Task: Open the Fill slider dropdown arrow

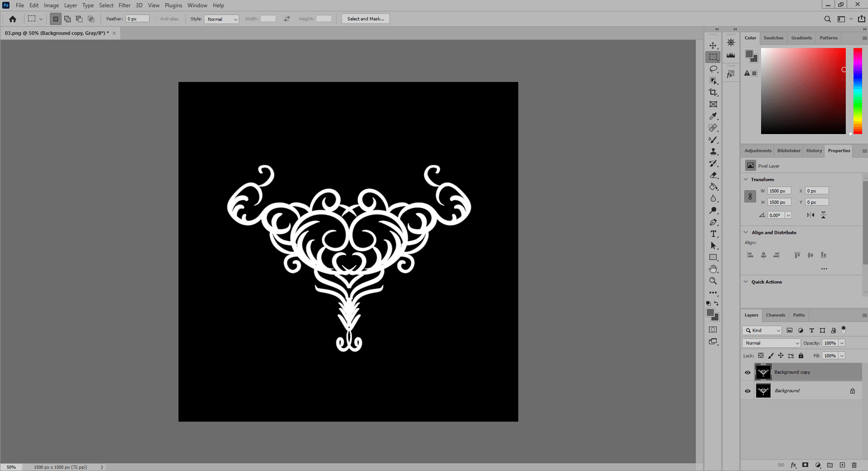Action: coord(842,356)
